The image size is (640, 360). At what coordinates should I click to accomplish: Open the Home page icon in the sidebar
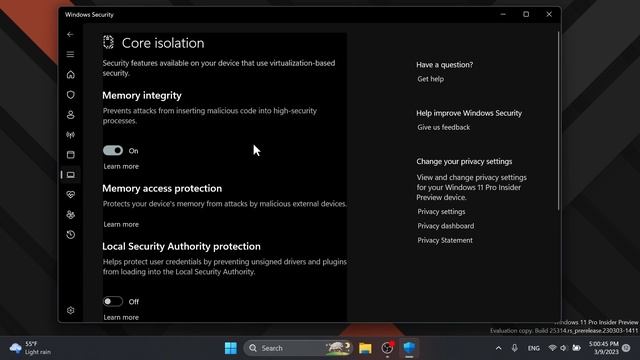tap(70, 74)
